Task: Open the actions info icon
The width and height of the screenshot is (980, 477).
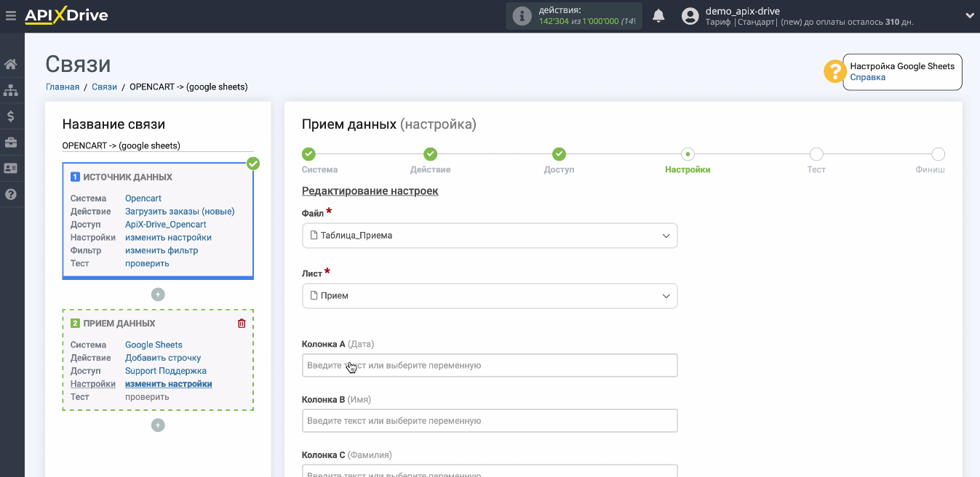Action: pos(522,16)
